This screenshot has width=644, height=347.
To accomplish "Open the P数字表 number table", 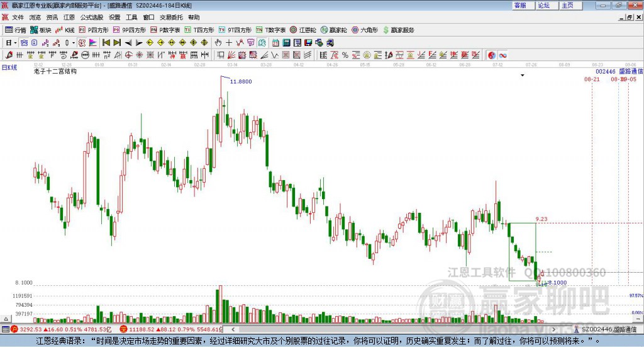I will click(x=165, y=30).
